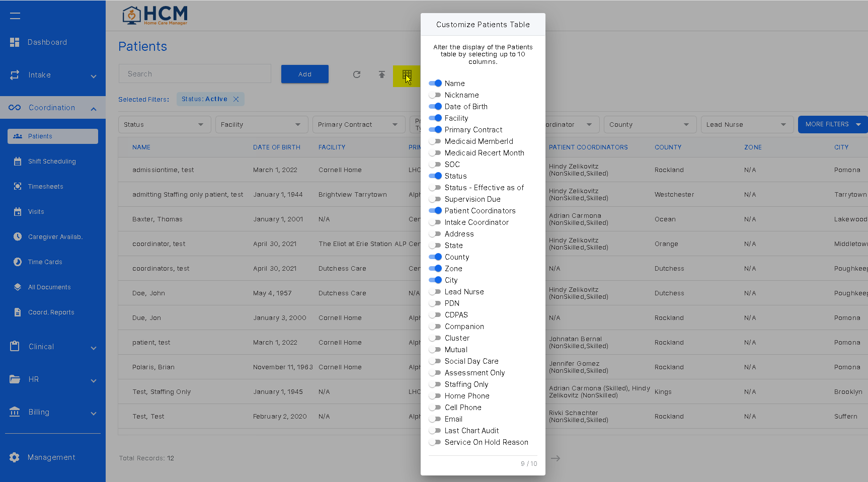Click the patient Search field
This screenshot has width=868, height=482.
[195, 74]
